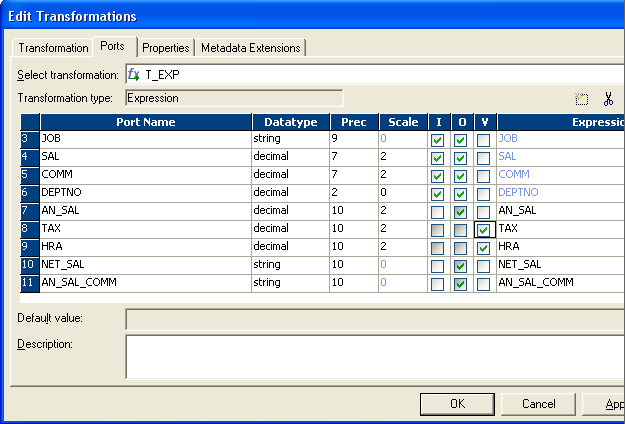Image resolution: width=625 pixels, height=424 pixels.
Task: Toggle the input checkbox for COMM
Action: coord(437,176)
